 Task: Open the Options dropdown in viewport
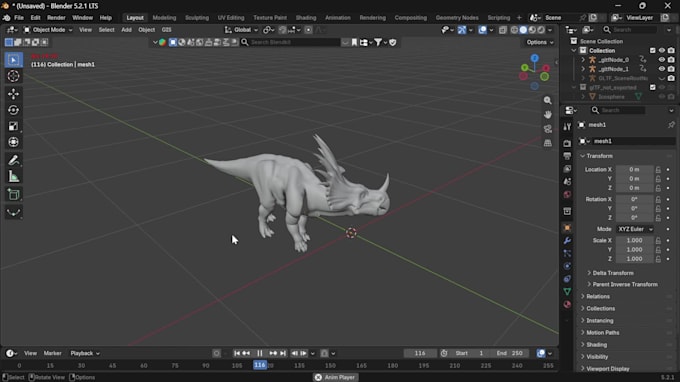pyautogui.click(x=539, y=42)
